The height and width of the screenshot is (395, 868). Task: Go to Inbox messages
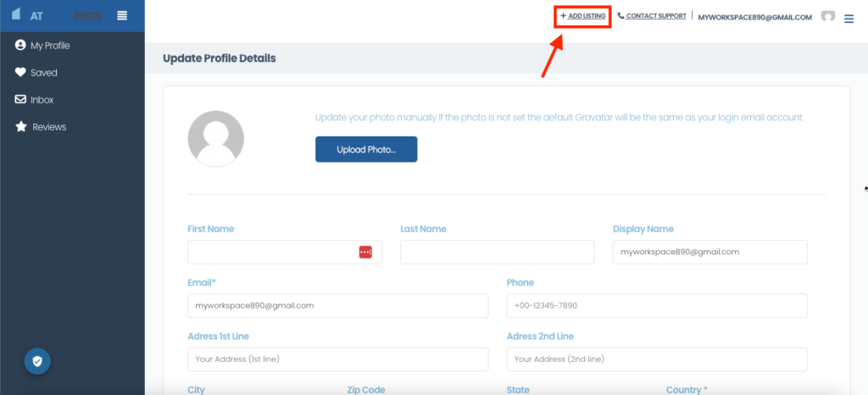[x=42, y=100]
